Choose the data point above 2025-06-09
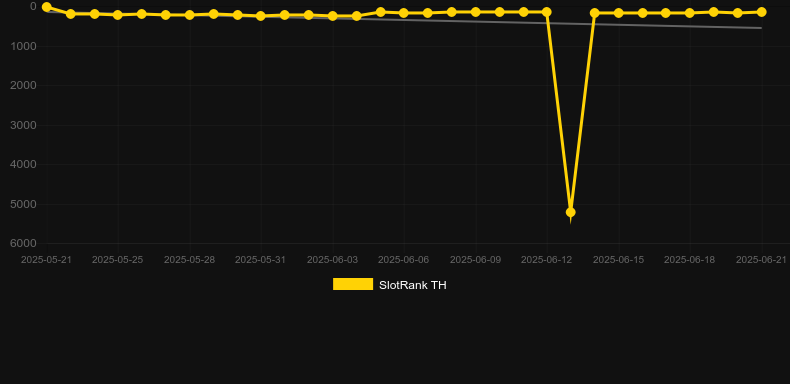 [x=475, y=12]
